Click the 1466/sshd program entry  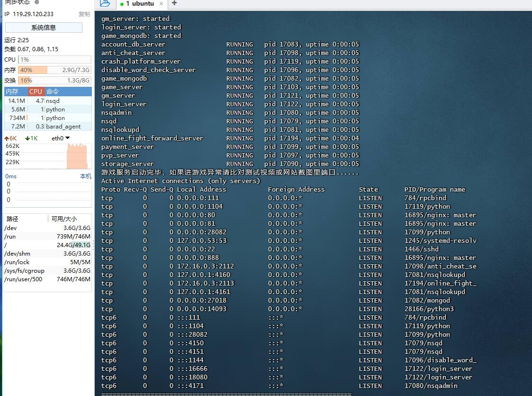pyautogui.click(x=422, y=249)
